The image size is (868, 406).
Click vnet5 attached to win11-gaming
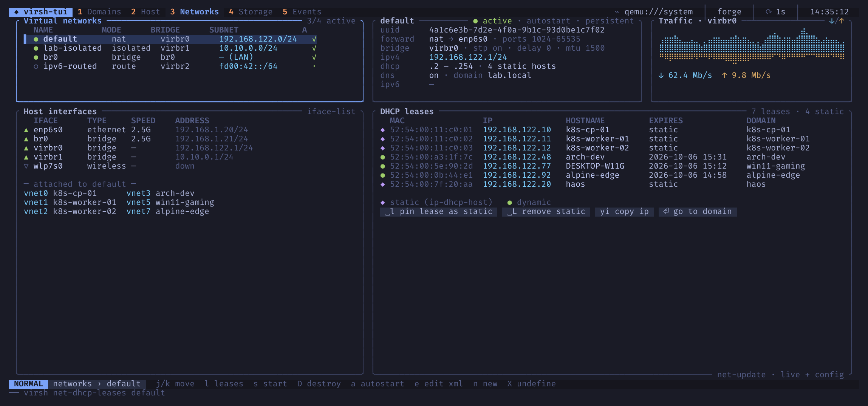[138, 202]
